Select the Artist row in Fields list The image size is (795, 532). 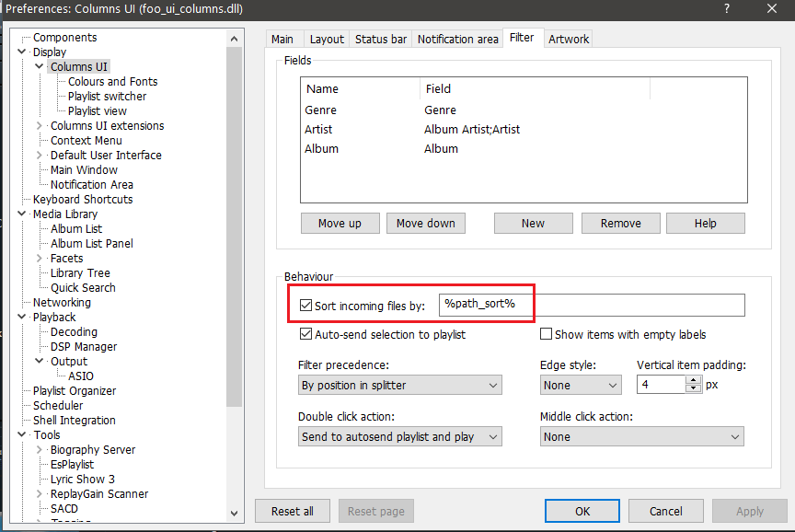click(x=319, y=129)
